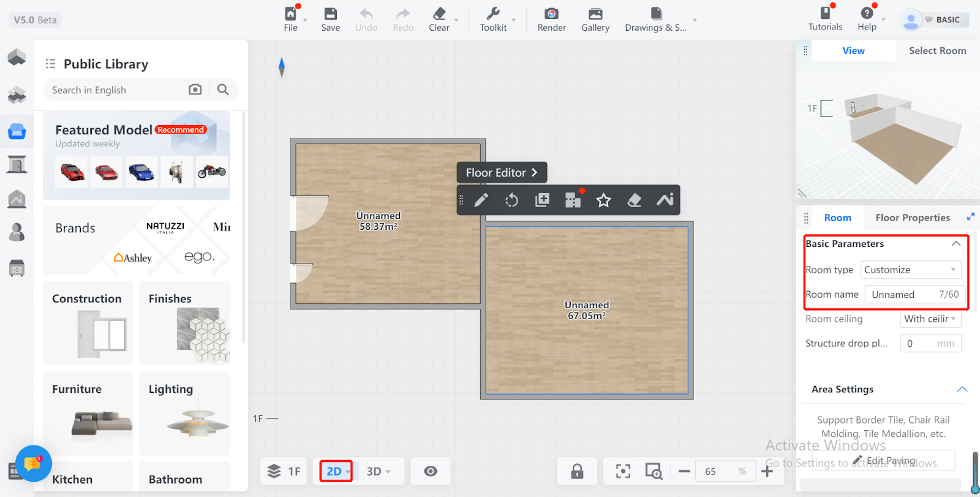
Task: Toggle the lock icon in bottom bar
Action: click(577, 471)
